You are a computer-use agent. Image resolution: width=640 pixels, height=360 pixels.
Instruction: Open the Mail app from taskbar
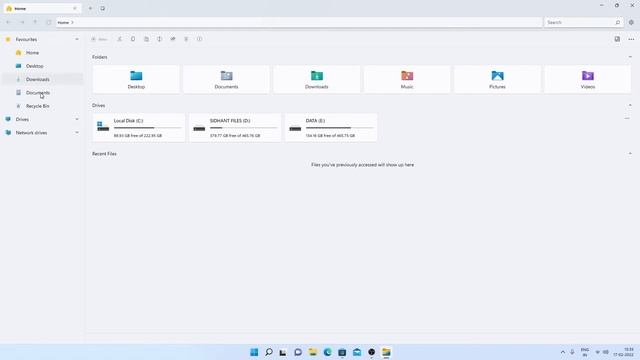357,352
